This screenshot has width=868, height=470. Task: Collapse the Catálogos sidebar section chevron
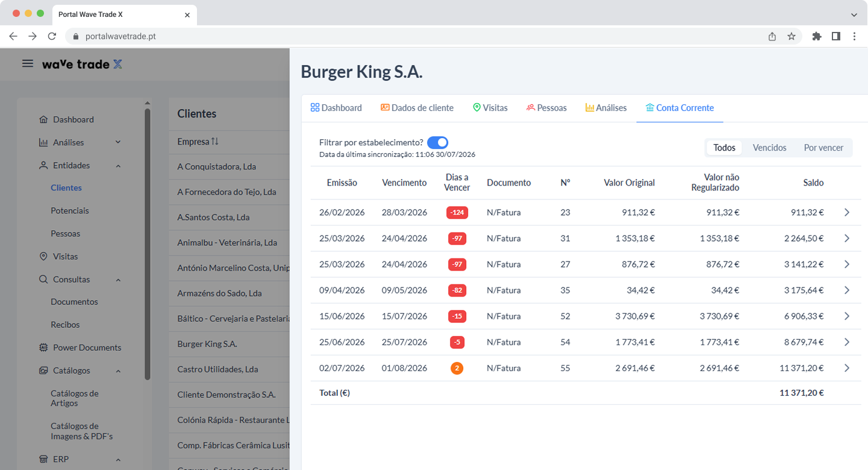(118, 371)
